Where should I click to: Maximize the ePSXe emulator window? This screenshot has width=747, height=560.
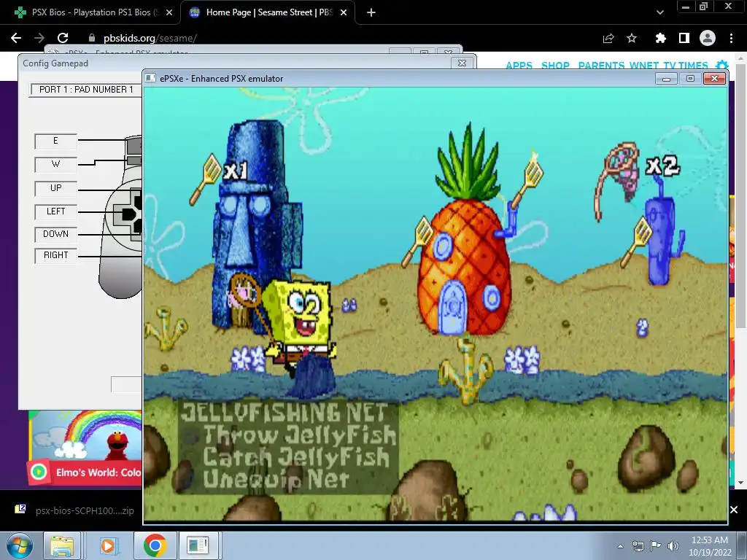pyautogui.click(x=690, y=79)
